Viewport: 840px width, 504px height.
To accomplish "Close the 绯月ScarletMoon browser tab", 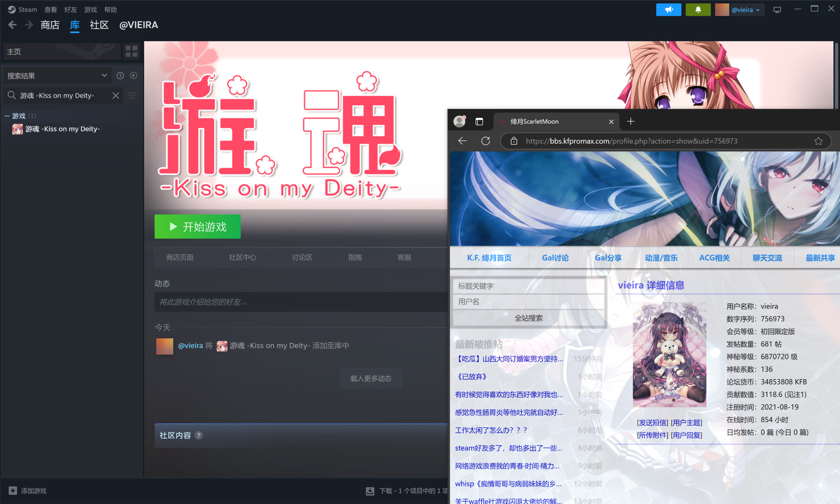I will click(611, 122).
